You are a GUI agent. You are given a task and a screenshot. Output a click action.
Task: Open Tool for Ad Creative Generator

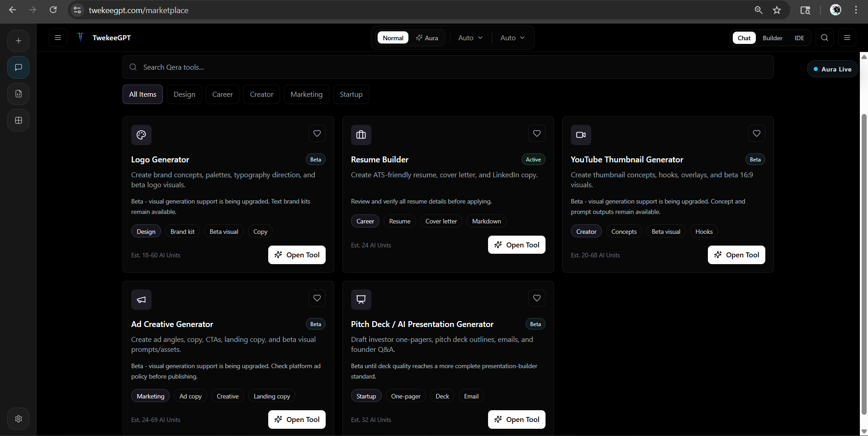[297, 419]
